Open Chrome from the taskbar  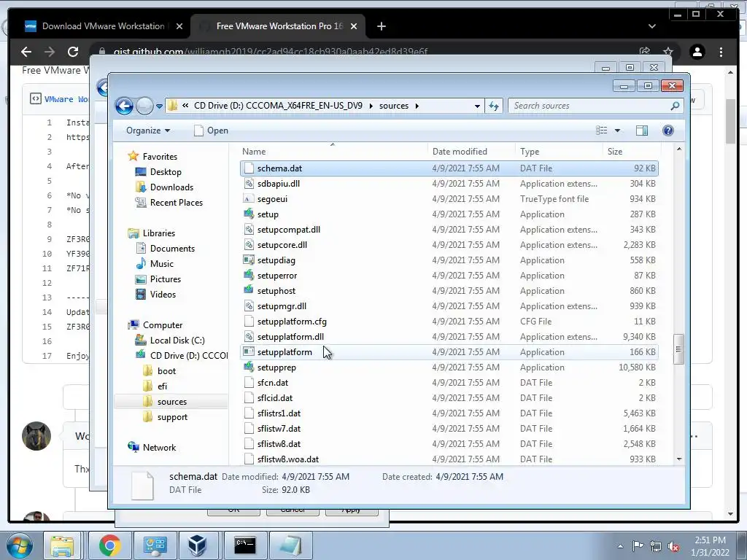click(x=109, y=545)
